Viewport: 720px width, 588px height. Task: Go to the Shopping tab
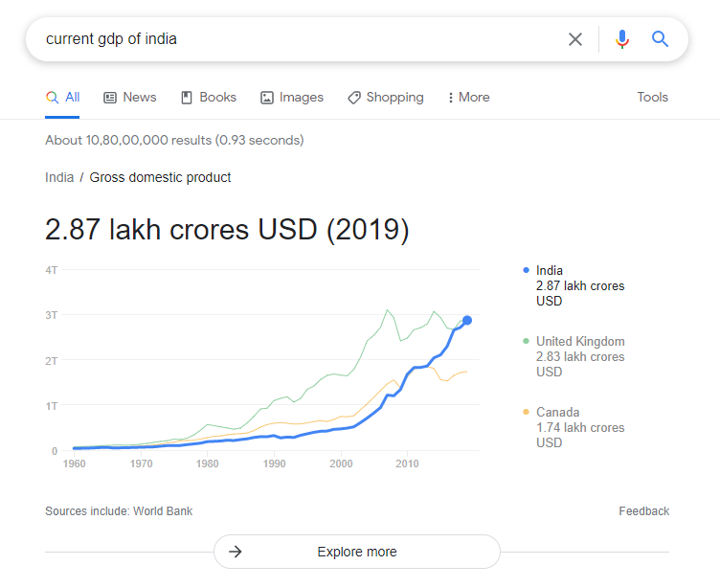385,98
